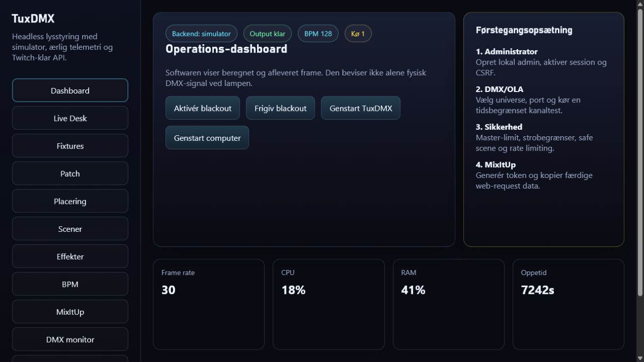Open DMX monitor in sidebar
The height and width of the screenshot is (362, 644).
click(70, 339)
